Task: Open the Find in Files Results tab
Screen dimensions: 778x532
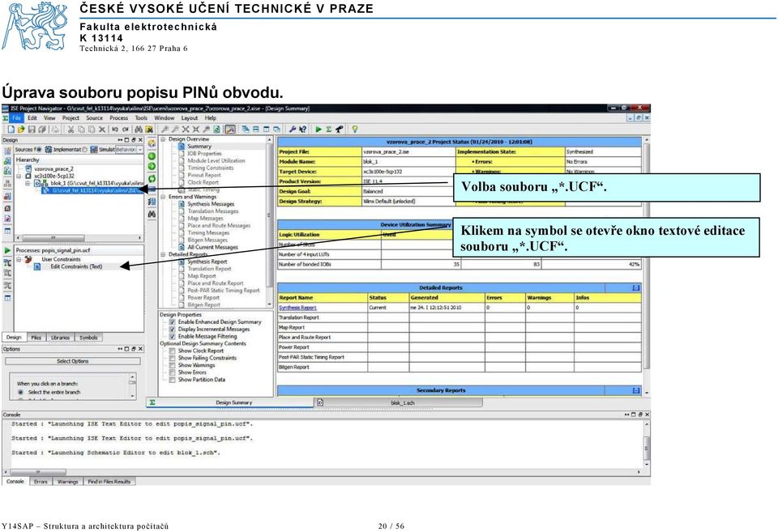Action: click(x=109, y=482)
